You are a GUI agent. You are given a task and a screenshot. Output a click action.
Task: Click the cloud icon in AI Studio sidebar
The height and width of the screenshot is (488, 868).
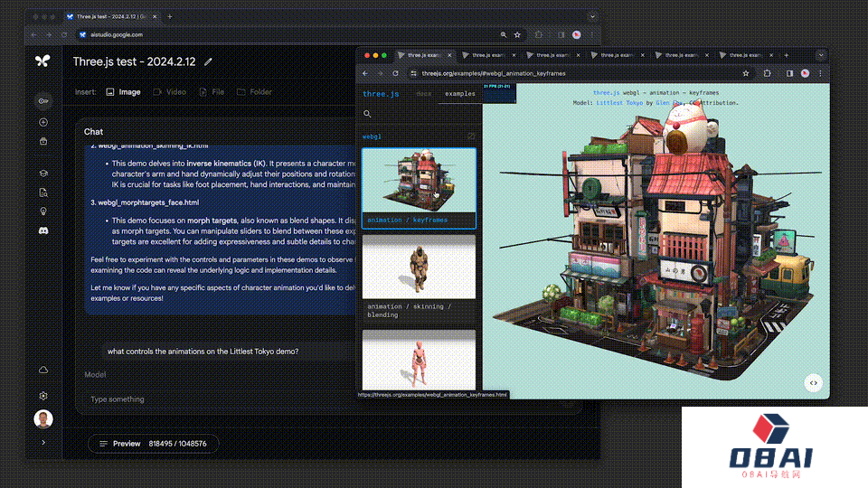43,370
